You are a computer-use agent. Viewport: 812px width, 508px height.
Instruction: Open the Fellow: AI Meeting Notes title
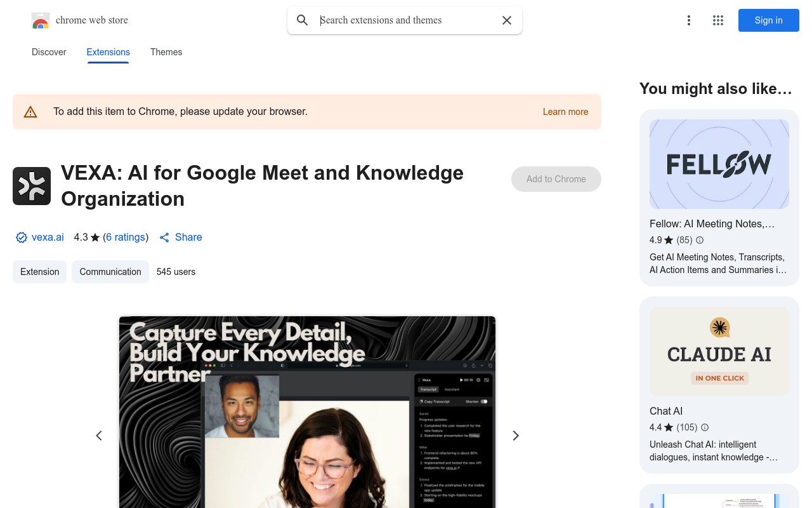712,224
